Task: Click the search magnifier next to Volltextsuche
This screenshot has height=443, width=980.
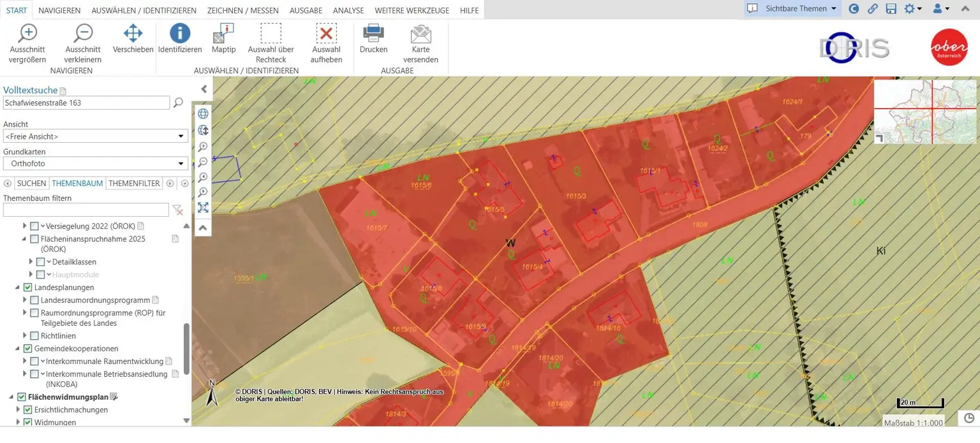Action: [x=179, y=103]
